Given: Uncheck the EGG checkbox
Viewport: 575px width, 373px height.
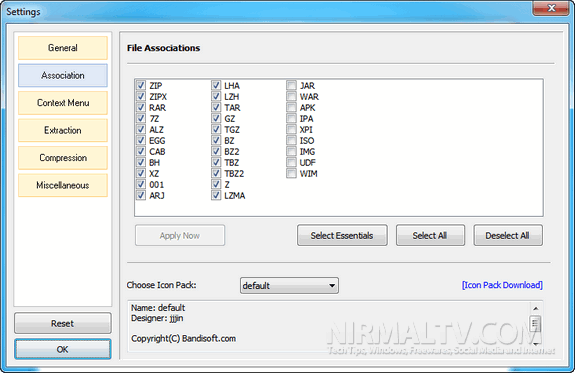Looking at the screenshot, I should point(141,140).
